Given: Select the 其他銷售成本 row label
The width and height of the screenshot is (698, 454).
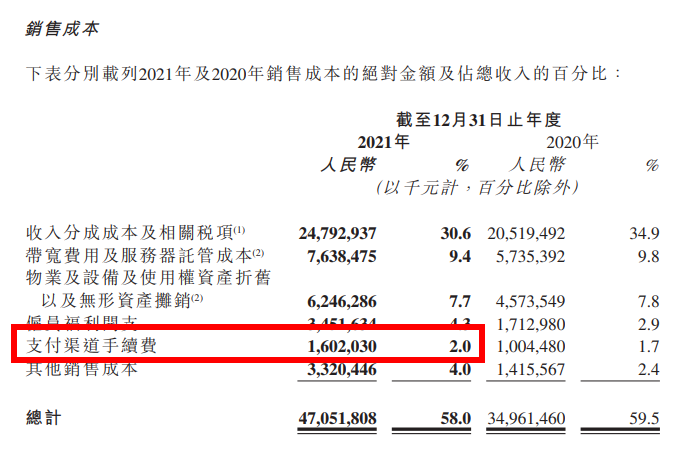Looking at the screenshot, I should click(x=82, y=370).
